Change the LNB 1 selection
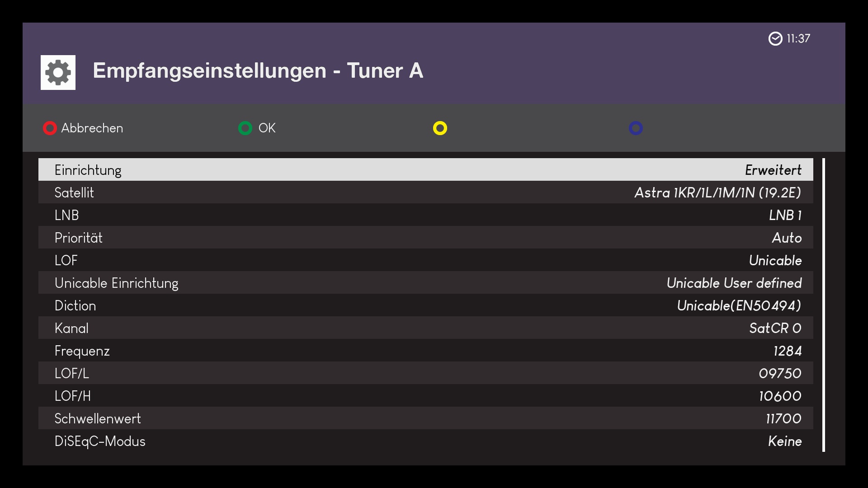 [785, 216]
